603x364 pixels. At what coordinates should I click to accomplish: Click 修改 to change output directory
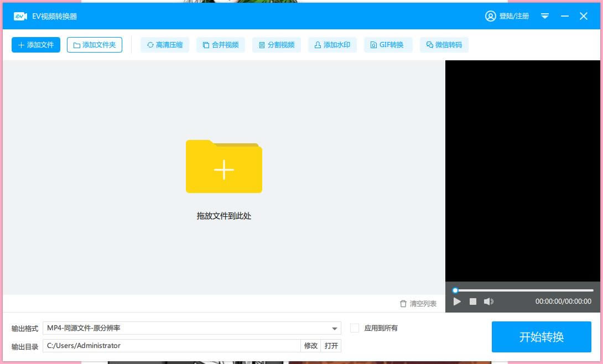[x=310, y=345]
